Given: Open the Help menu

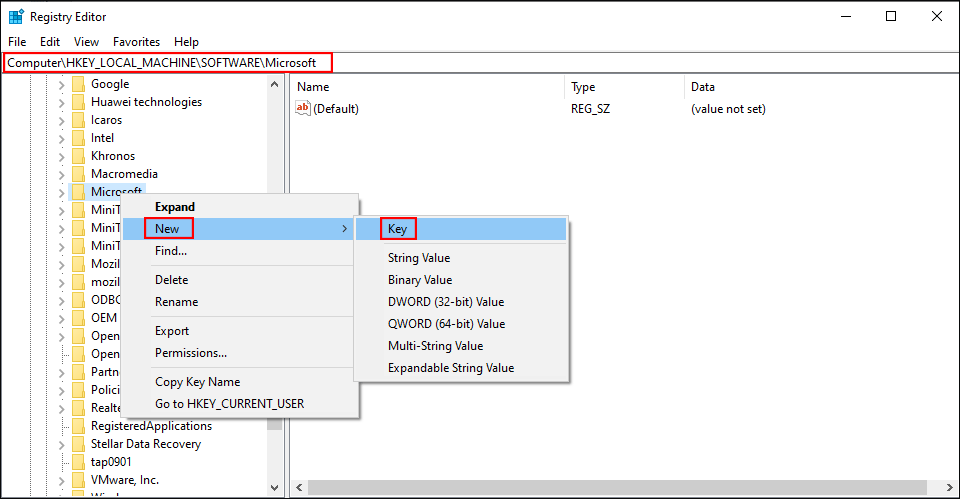Looking at the screenshot, I should point(186,42).
